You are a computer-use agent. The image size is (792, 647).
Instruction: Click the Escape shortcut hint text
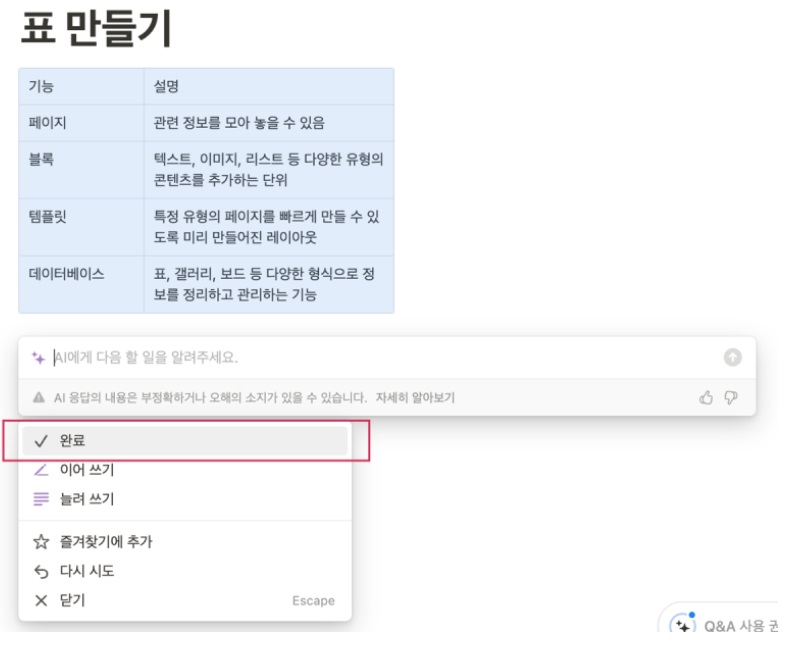point(313,601)
